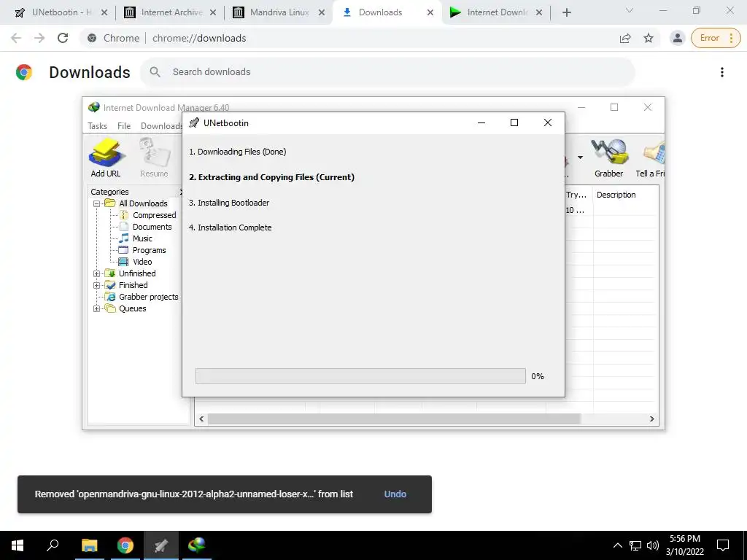This screenshot has height=560, width=747.
Task: Click the UNetbootin progress bar
Action: point(360,376)
